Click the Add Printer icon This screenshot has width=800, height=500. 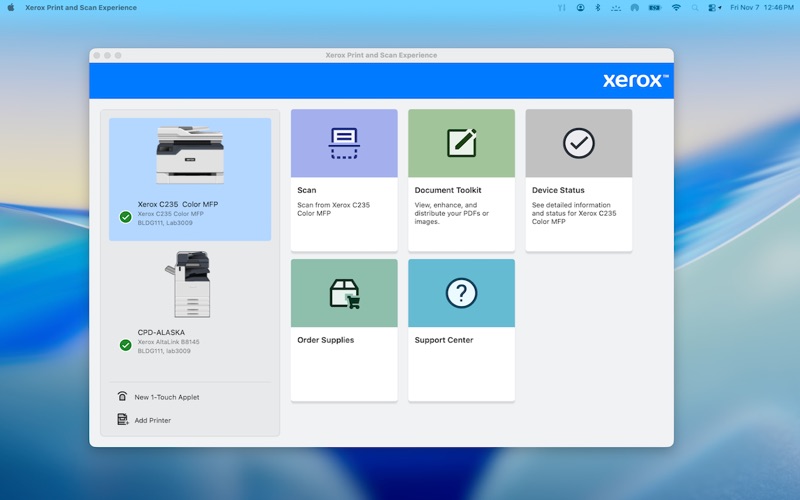(x=122, y=419)
